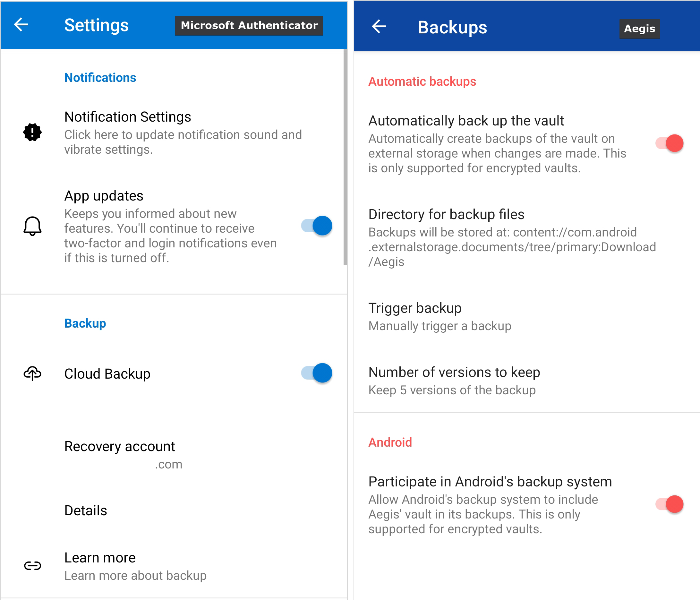Disable the Cloud Backup switch
The height and width of the screenshot is (600, 700).
[x=317, y=373]
